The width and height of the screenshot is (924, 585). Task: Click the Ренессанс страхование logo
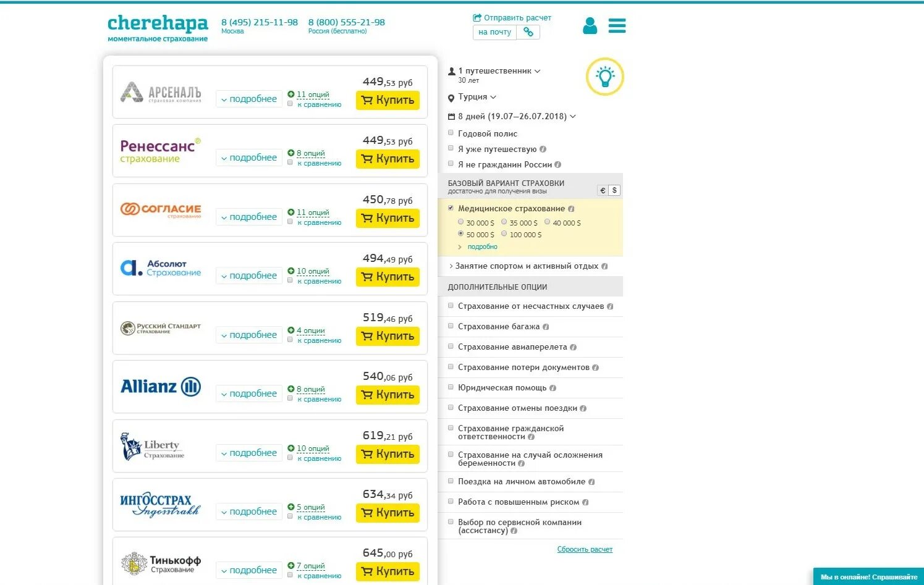pos(160,150)
